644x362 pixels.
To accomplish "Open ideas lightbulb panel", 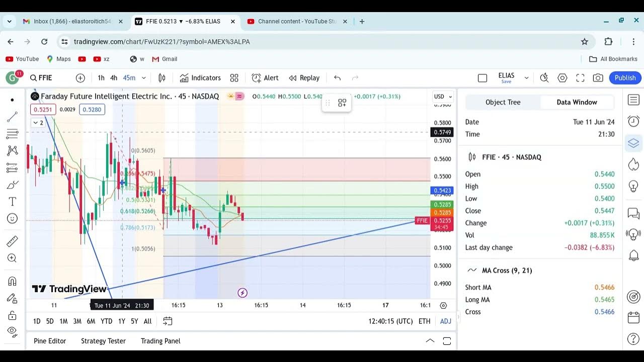I will click(633, 186).
